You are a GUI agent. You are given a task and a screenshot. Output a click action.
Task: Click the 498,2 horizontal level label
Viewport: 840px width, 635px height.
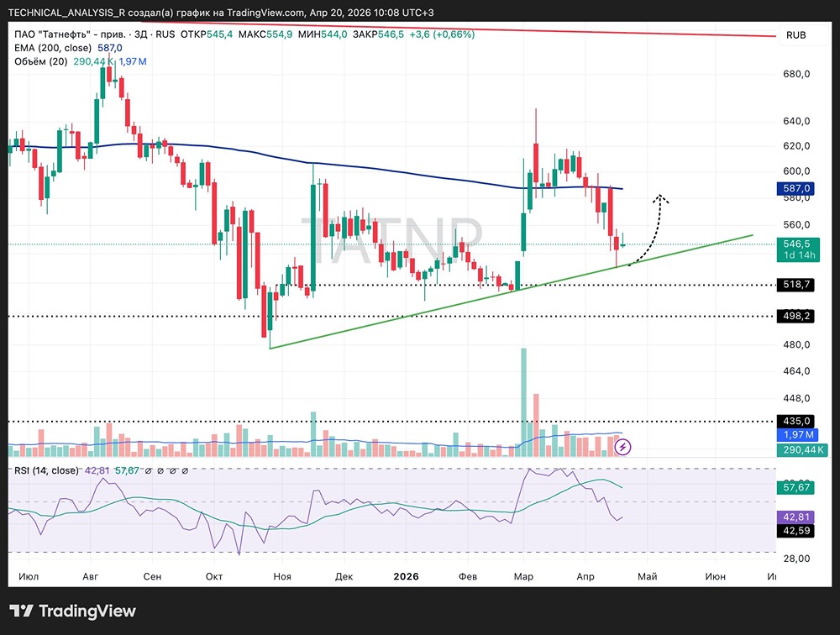point(795,316)
